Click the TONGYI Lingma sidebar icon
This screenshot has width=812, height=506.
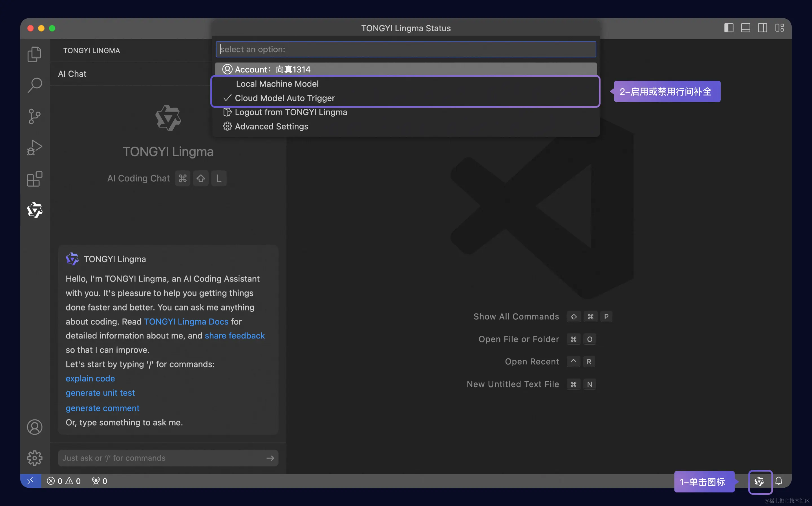coord(34,210)
